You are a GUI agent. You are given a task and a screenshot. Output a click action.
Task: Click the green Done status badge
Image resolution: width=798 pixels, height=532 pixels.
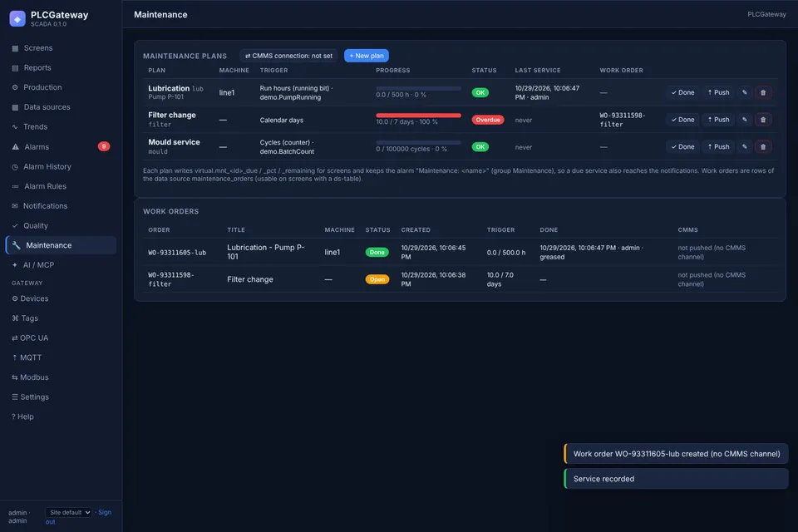point(377,252)
